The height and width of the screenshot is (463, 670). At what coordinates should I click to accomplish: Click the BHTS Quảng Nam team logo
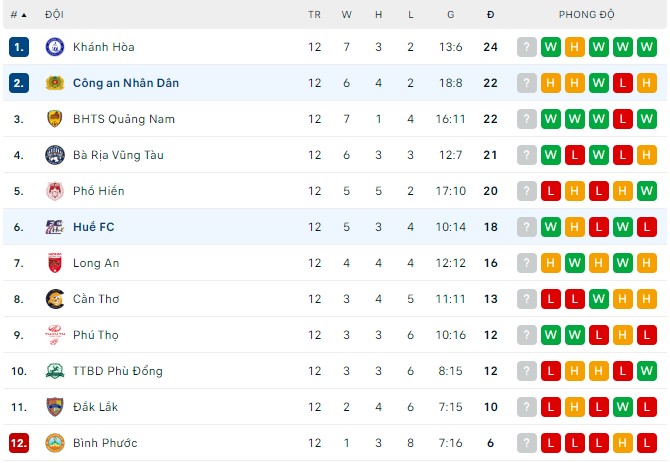click(54, 119)
